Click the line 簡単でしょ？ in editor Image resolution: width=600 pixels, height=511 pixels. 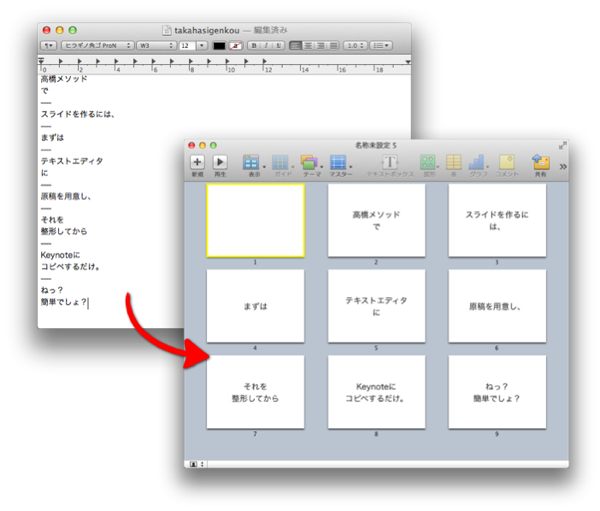coord(64,302)
